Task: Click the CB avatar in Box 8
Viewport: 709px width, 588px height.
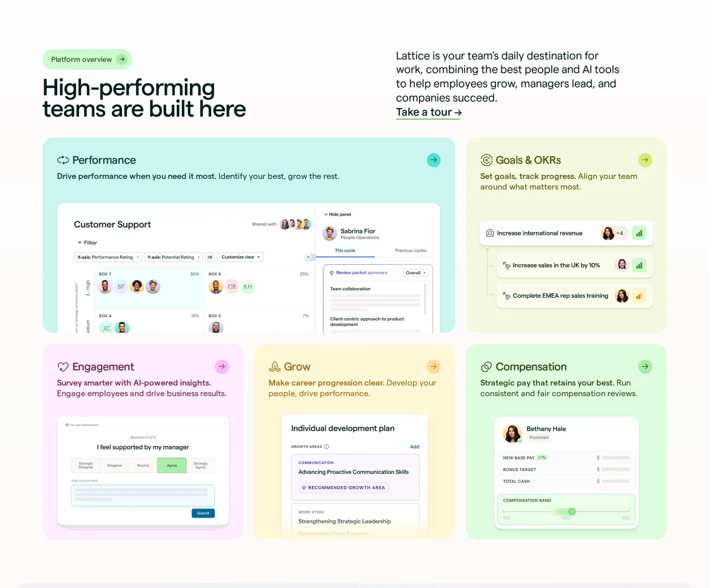Action: [x=231, y=287]
